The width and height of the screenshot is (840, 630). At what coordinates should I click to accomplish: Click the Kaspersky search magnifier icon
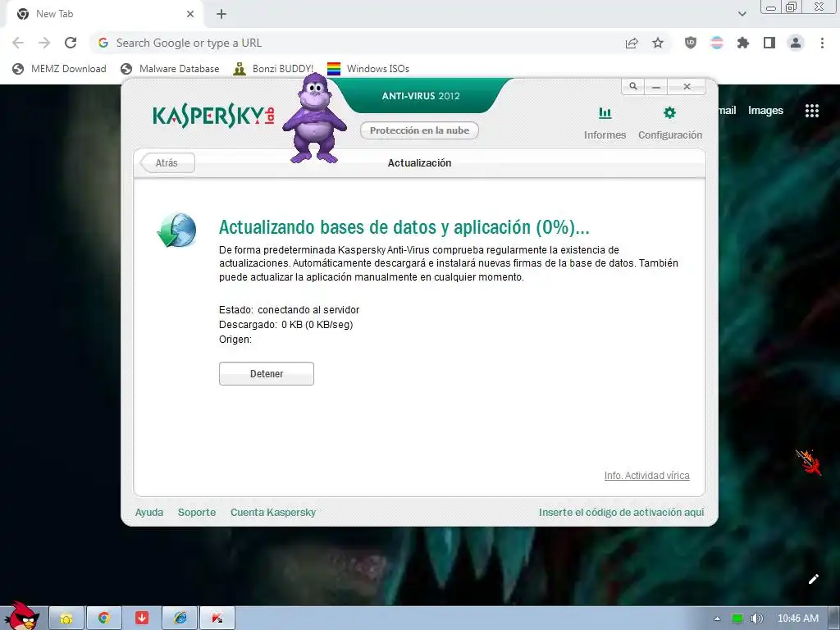633,86
